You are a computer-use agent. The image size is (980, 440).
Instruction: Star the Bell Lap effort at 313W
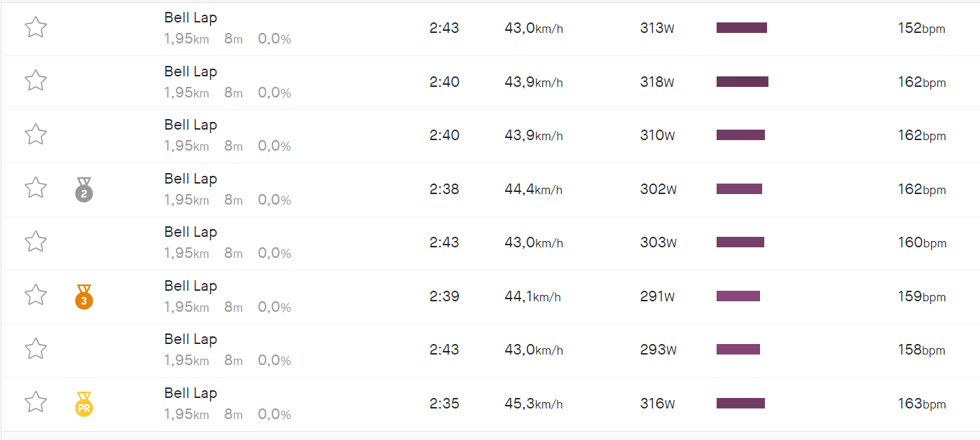pyautogui.click(x=36, y=27)
